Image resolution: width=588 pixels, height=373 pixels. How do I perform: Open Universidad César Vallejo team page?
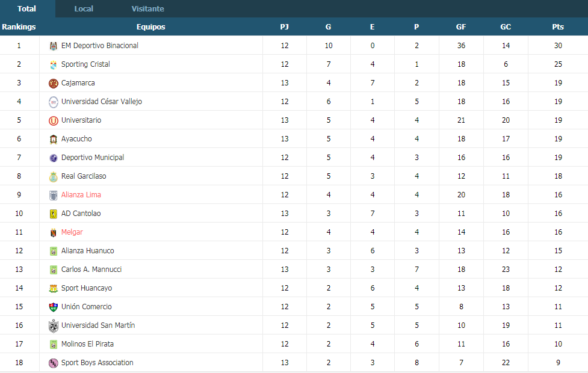pos(102,101)
